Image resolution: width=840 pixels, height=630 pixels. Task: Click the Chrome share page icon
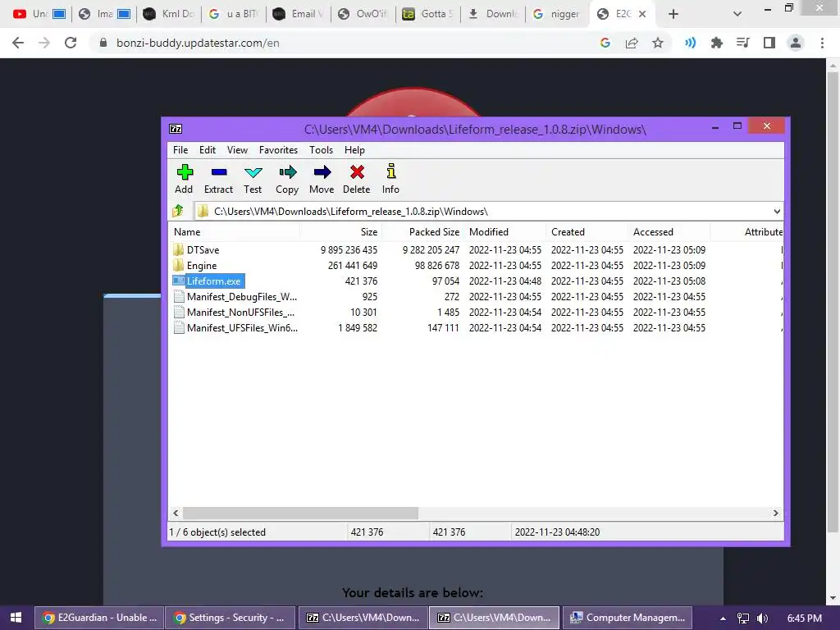pyautogui.click(x=632, y=43)
